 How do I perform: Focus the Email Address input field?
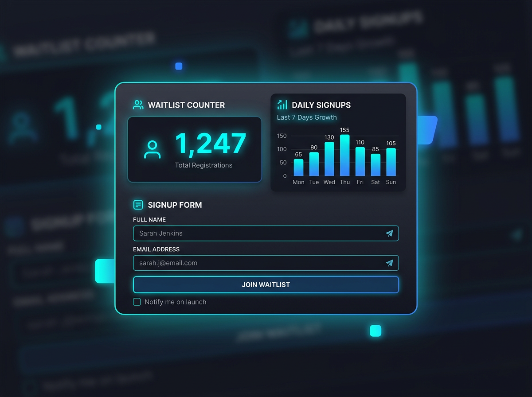click(x=266, y=263)
